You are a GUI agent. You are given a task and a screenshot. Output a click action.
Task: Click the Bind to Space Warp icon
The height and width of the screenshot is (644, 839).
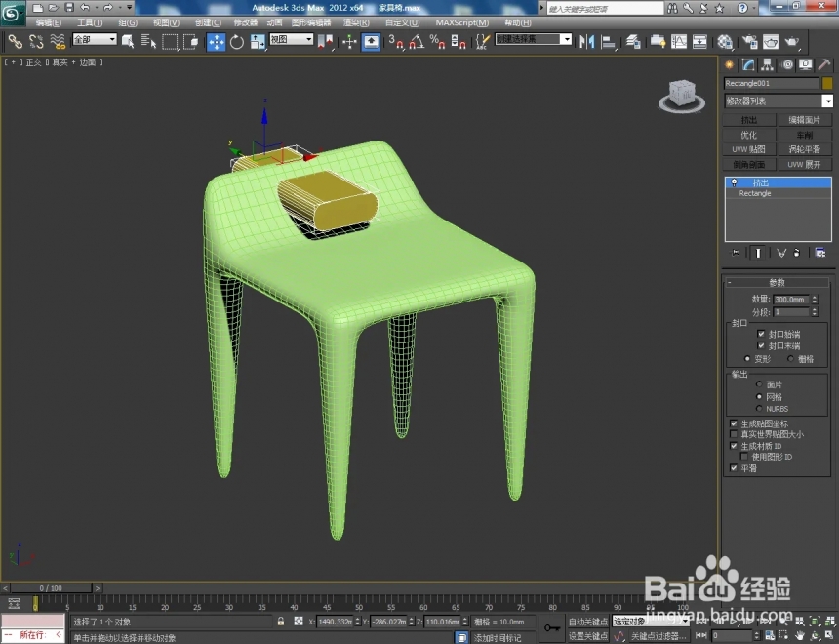click(x=58, y=41)
